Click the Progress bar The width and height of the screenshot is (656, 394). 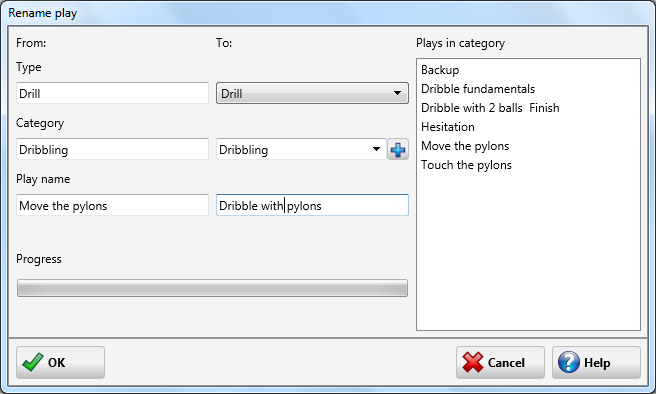(212, 288)
